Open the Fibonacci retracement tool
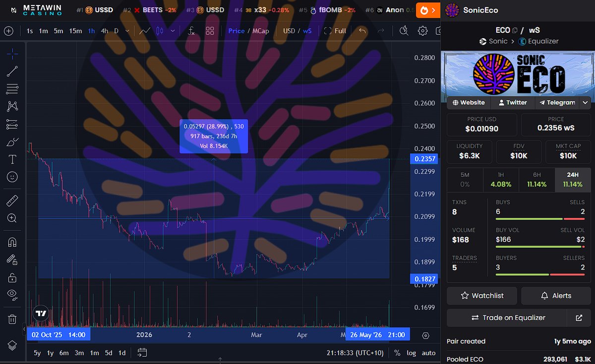The height and width of the screenshot is (364, 595). pos(12,89)
